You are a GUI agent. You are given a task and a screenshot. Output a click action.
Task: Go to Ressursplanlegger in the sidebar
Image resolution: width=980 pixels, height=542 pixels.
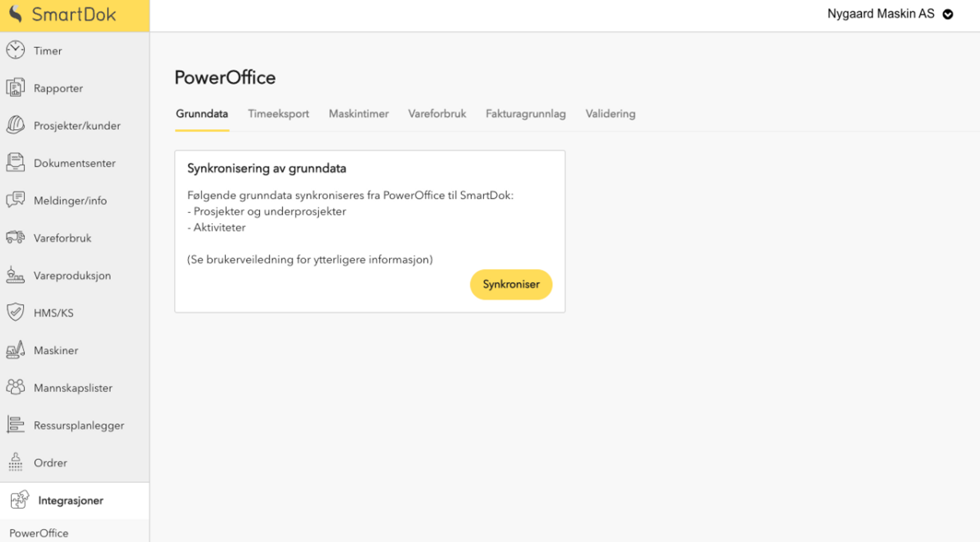point(75,426)
